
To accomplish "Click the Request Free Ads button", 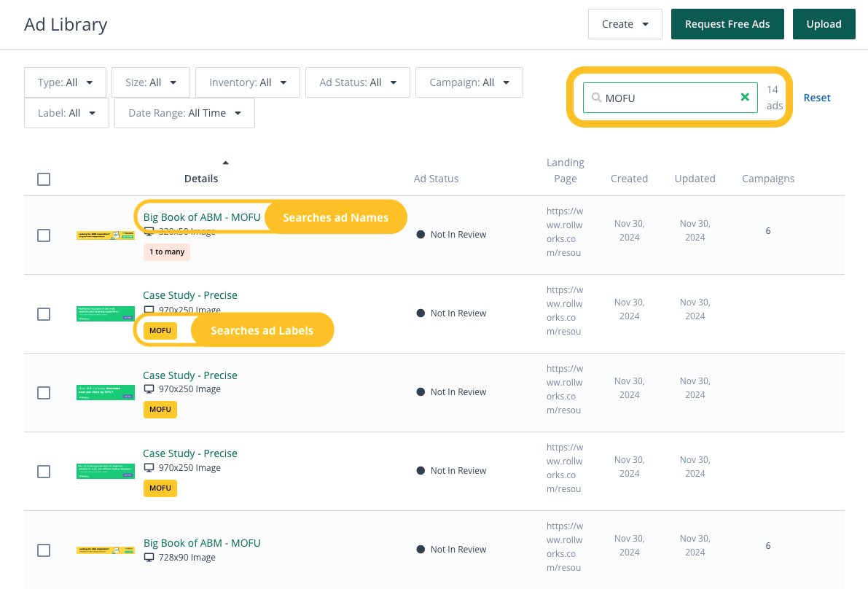I will 727,24.
